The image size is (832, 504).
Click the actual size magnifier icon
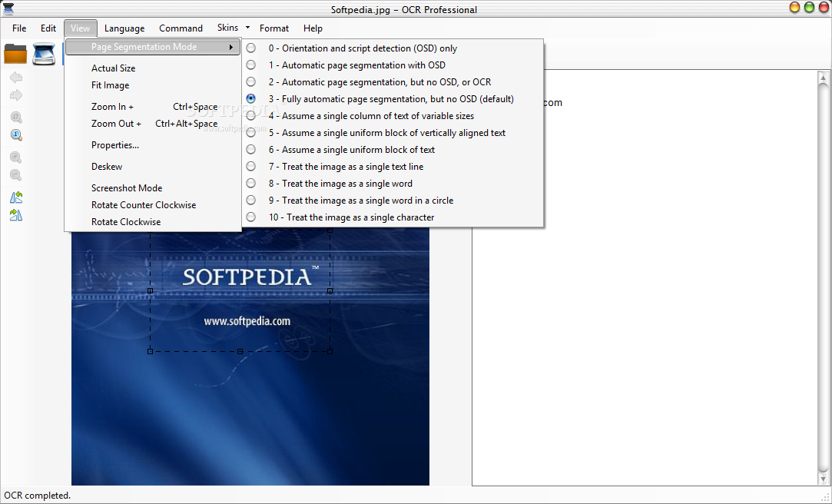coord(16,134)
